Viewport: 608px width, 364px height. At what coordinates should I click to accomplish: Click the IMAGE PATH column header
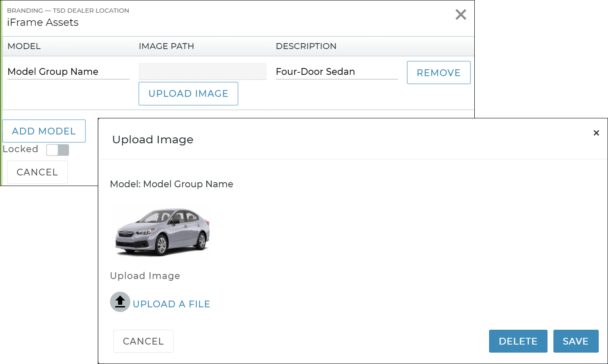pyautogui.click(x=166, y=46)
